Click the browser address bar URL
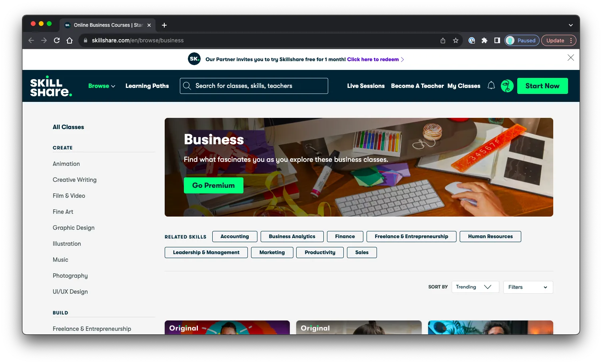Viewport: 602px width, 364px height. click(138, 40)
